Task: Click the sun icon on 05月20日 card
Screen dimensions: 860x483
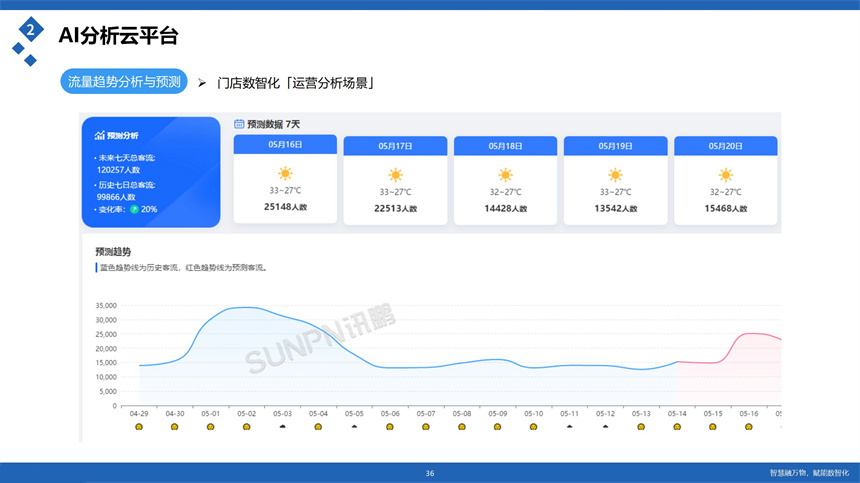Action: pos(726,175)
